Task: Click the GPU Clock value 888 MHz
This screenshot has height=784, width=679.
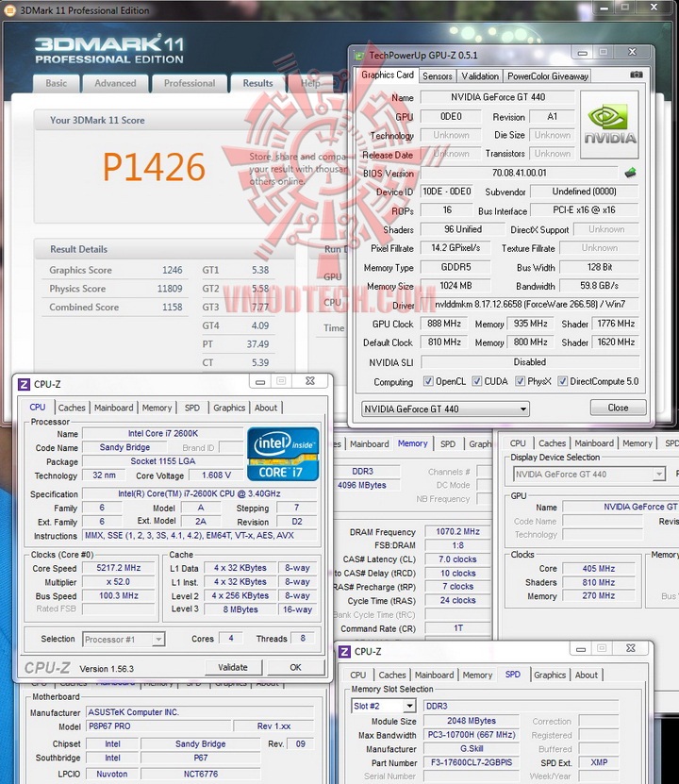Action: pos(444,324)
